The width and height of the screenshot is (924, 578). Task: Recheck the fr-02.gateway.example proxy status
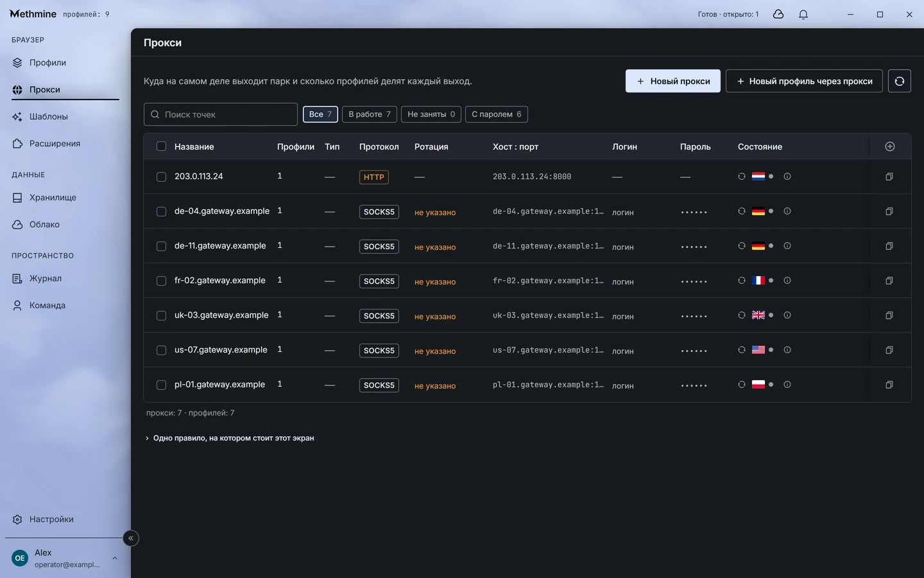coord(742,281)
